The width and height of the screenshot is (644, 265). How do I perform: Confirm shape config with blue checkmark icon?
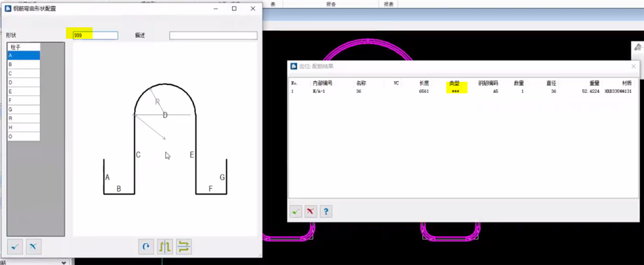(15, 246)
